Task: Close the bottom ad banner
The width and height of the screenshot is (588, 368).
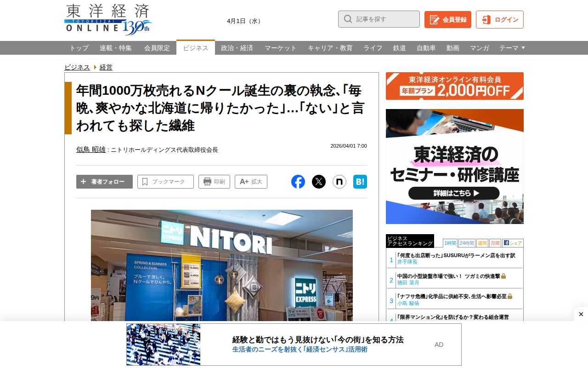Action: click(x=581, y=314)
